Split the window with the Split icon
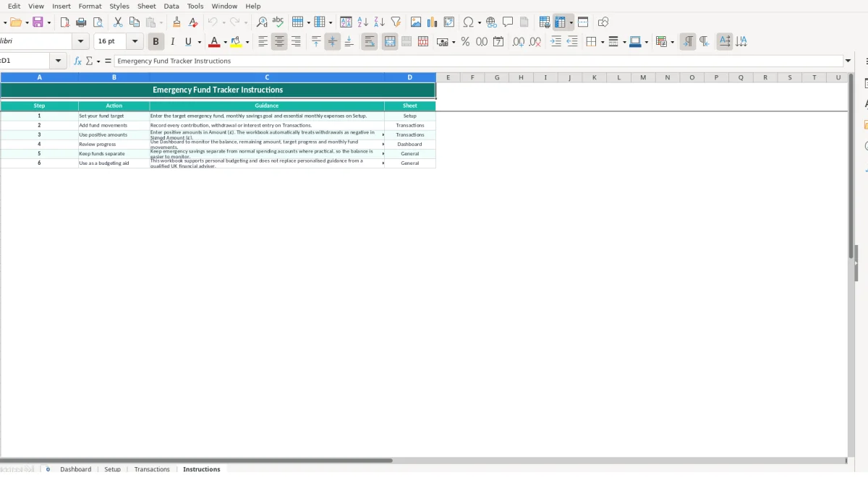 coord(583,22)
